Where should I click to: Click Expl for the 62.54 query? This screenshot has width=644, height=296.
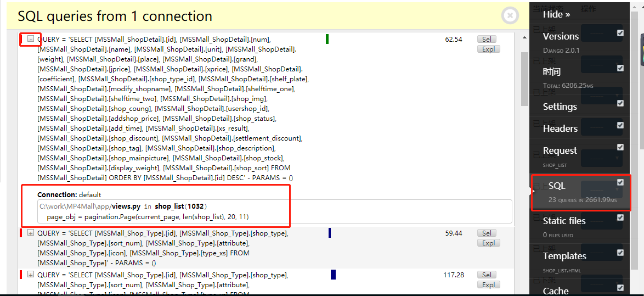[489, 49]
